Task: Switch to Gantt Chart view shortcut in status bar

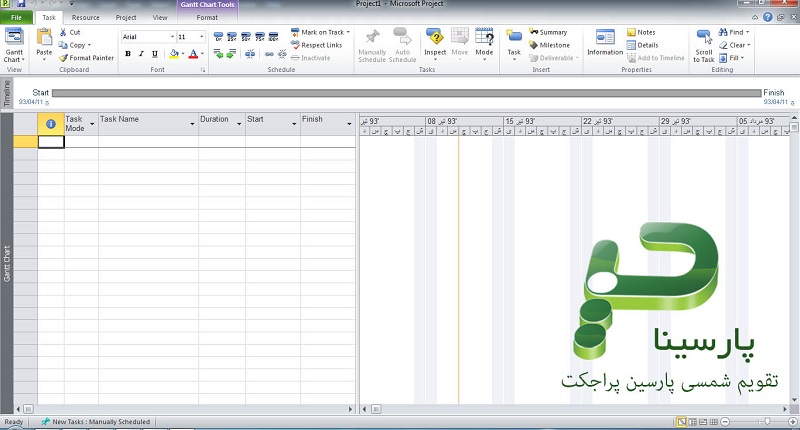Action: pos(682,422)
